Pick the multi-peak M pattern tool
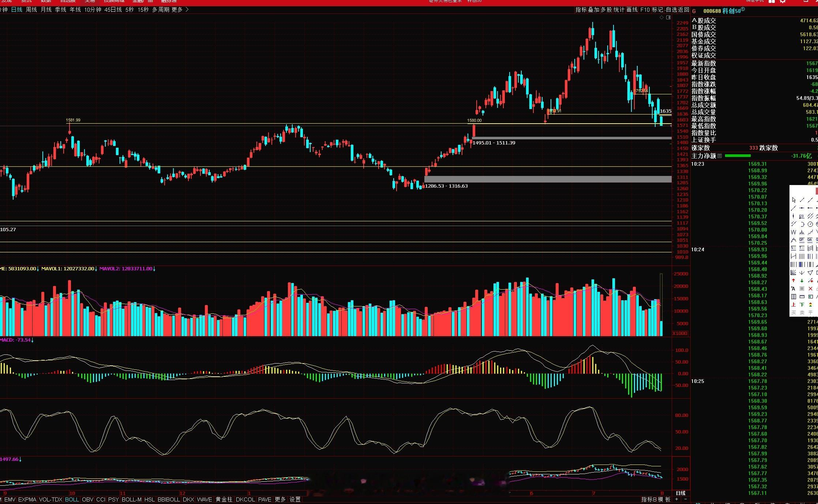The height and width of the screenshot is (504, 818). [802, 232]
